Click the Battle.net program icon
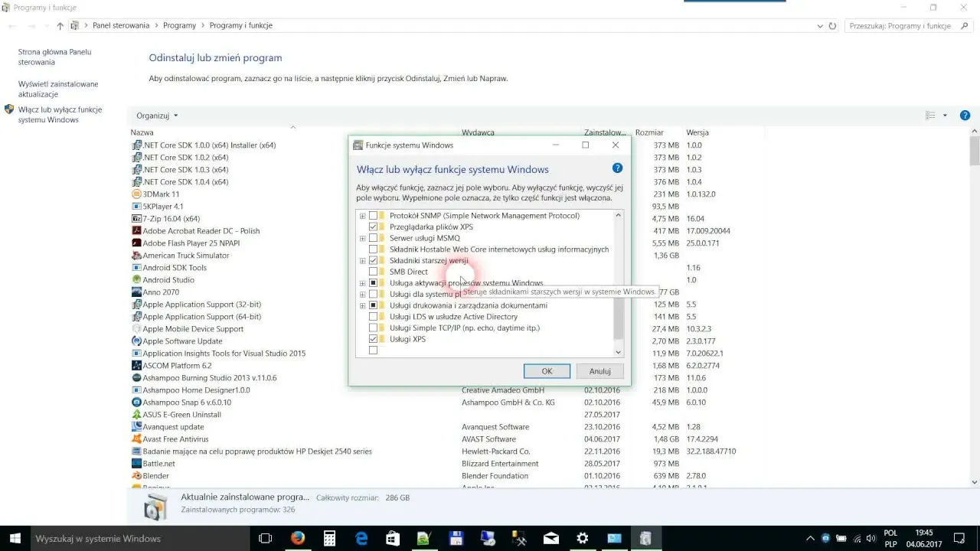The image size is (980, 551). pos(136,464)
